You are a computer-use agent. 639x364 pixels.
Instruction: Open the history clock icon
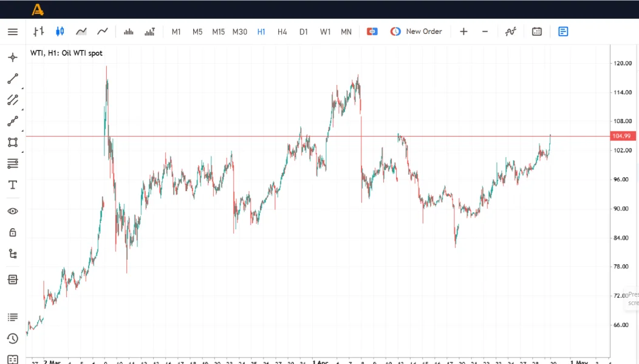coord(13,339)
